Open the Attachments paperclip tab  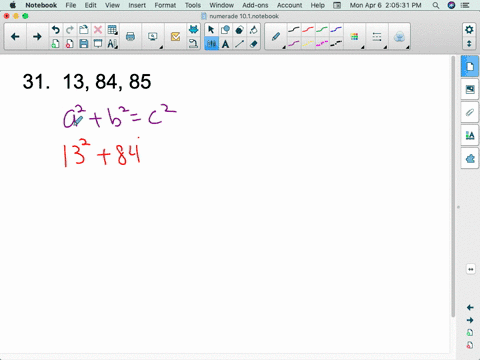(470, 112)
